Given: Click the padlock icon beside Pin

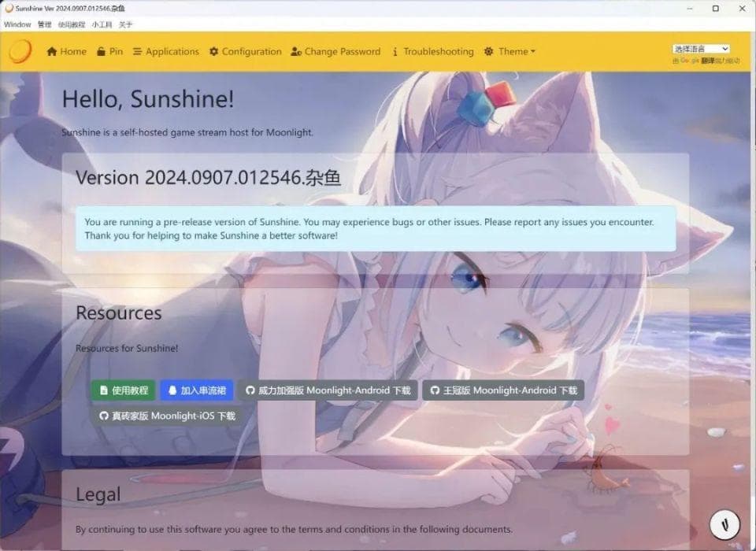Looking at the screenshot, I should [101, 52].
